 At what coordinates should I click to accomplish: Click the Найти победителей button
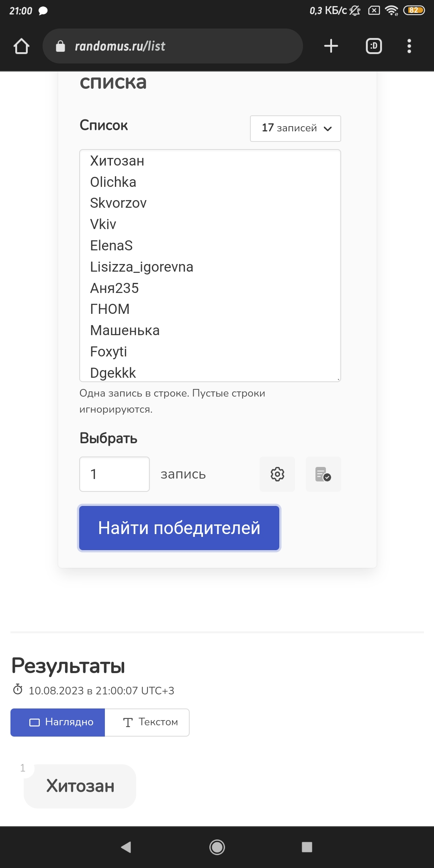179,528
